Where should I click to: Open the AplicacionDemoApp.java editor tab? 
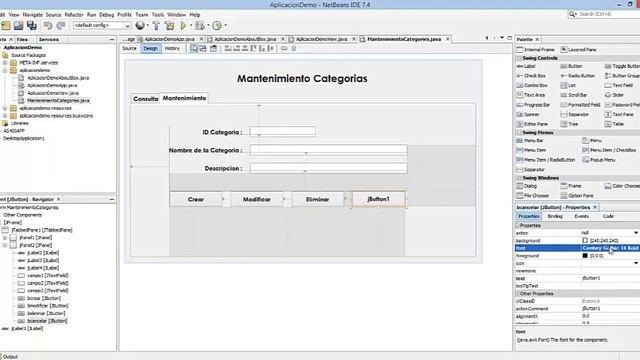click(169, 39)
